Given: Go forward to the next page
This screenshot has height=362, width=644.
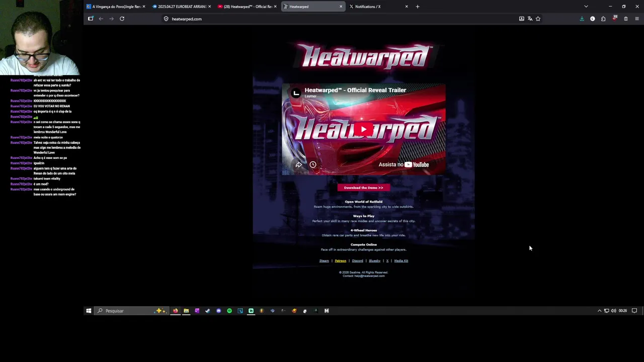Looking at the screenshot, I should (x=111, y=19).
